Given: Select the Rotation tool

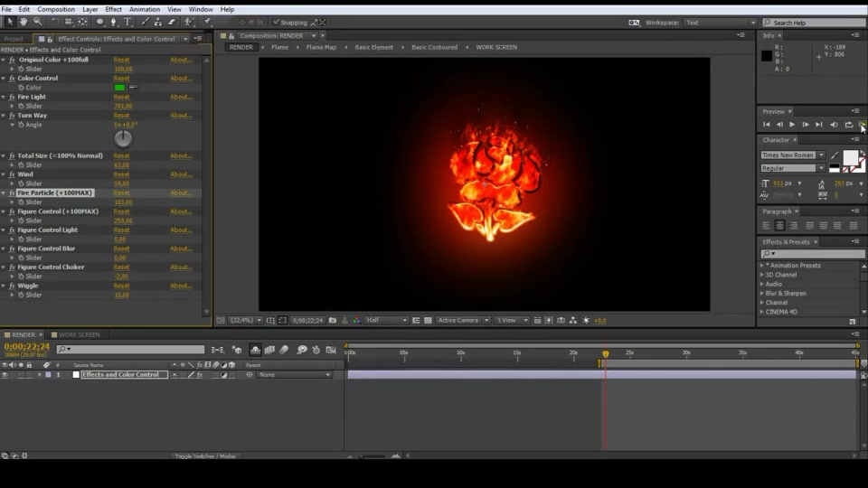Looking at the screenshot, I should [x=55, y=22].
